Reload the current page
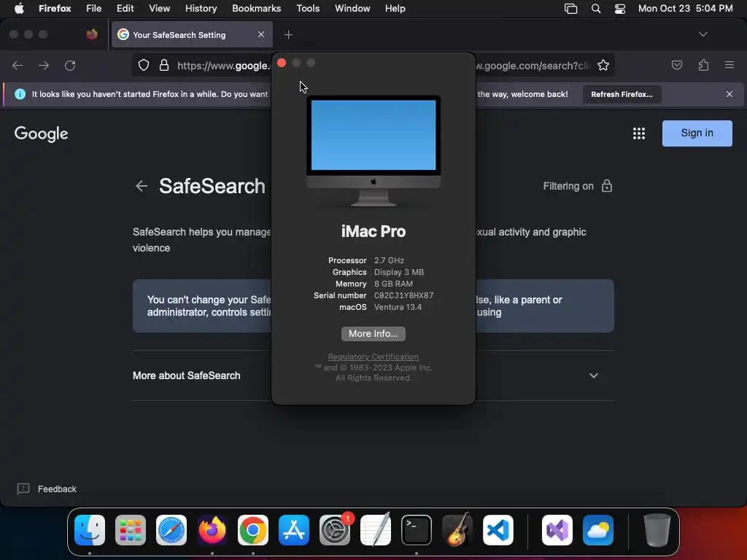The width and height of the screenshot is (747, 560). tap(70, 65)
